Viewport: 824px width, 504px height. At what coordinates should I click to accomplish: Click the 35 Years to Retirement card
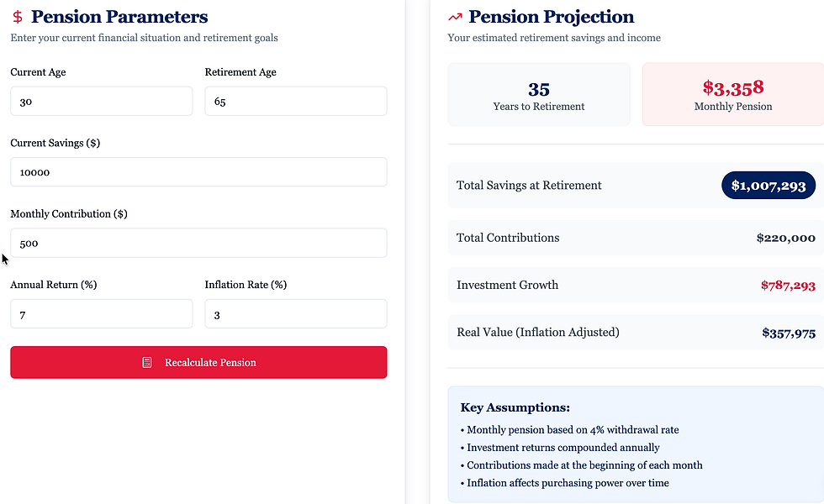pyautogui.click(x=539, y=92)
